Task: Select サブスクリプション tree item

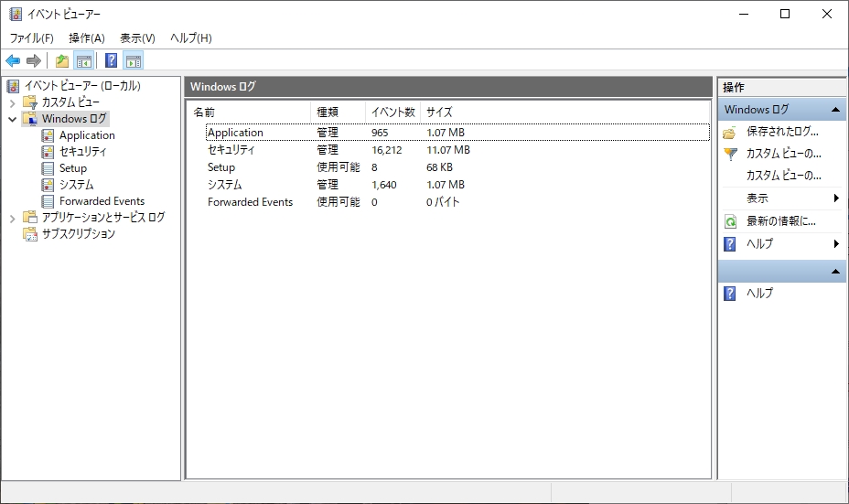Action: click(x=79, y=234)
